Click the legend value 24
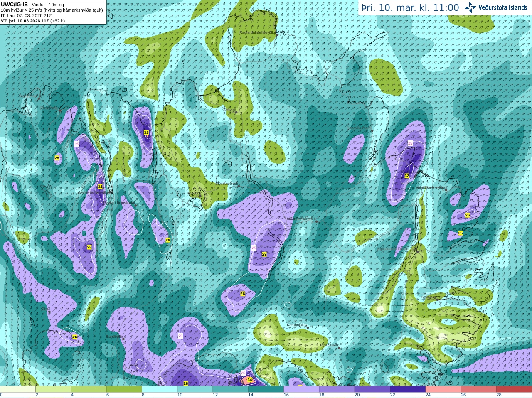Image resolution: width=532 pixels, height=398 pixels. click(427, 395)
